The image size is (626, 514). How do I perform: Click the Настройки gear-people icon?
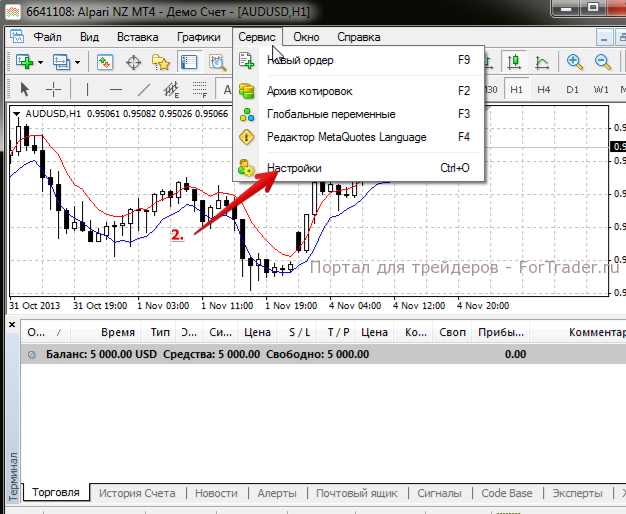click(x=246, y=168)
